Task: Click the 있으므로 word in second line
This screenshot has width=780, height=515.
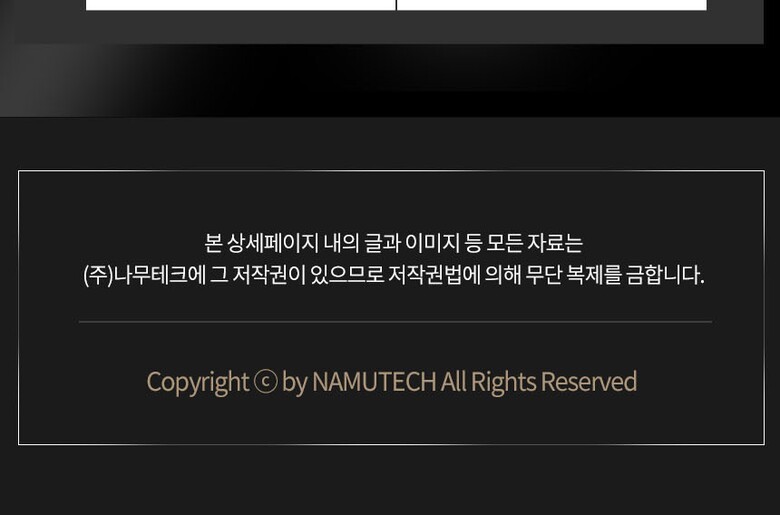Action: (x=347, y=275)
